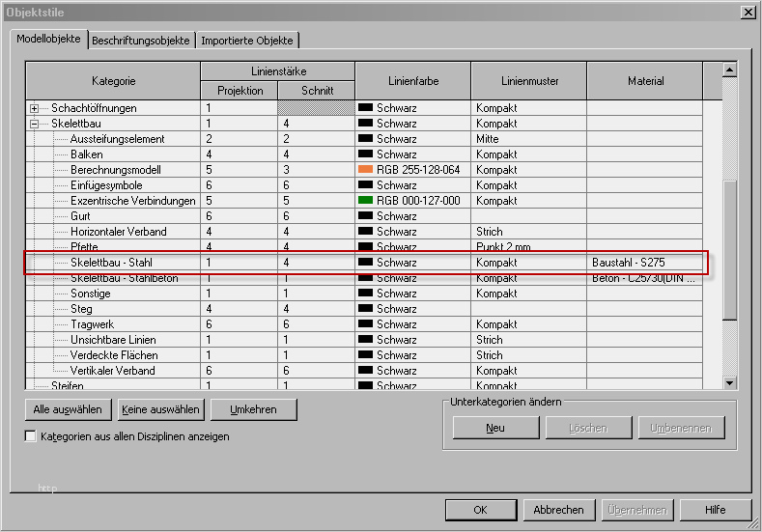
Task: Collapse the Skelettbau tree node
Action: coord(35,124)
